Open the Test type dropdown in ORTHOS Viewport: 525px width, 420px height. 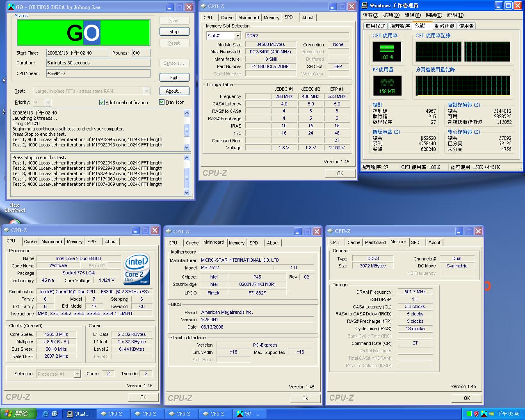tap(146, 91)
